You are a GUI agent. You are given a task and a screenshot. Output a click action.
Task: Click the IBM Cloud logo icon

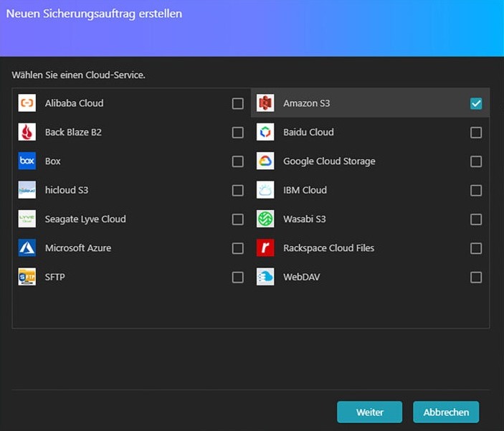pyautogui.click(x=265, y=190)
